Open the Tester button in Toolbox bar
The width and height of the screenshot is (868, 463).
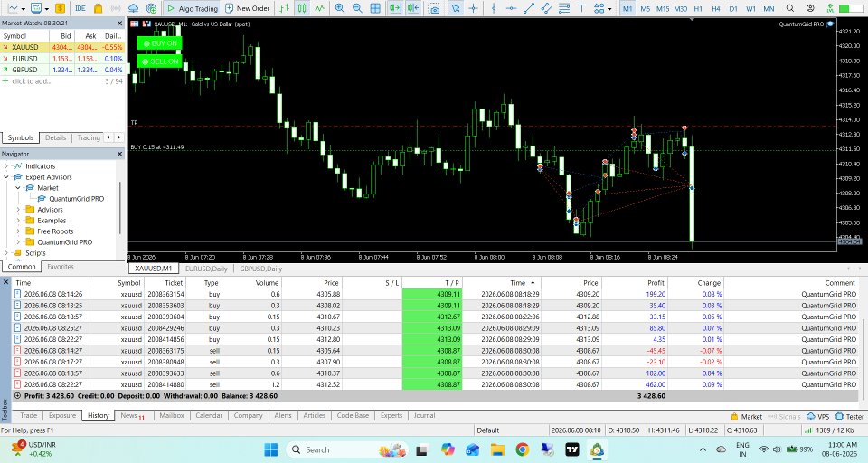coord(850,417)
